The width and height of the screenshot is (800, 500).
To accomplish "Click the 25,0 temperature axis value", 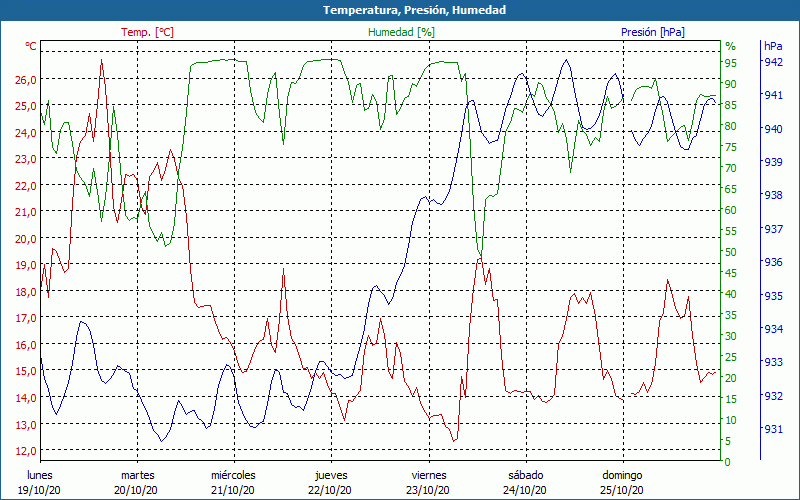I will click(27, 106).
